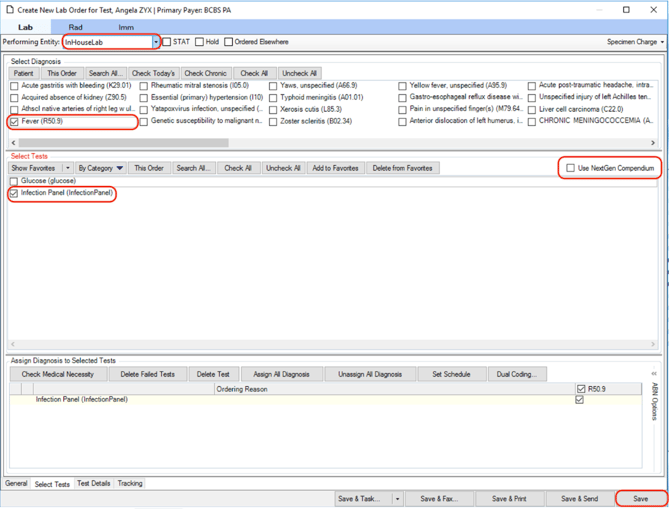Click Assign All Diagnosis button

(282, 374)
